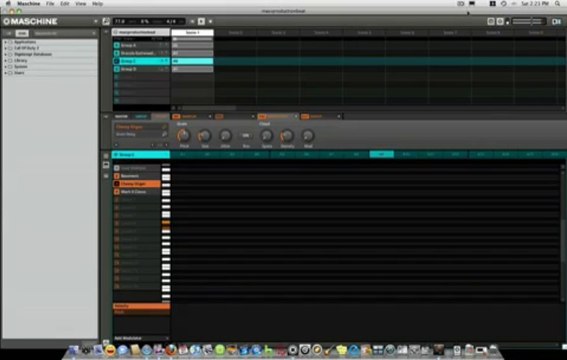Collapse the arranger with arrow left of project name
The width and height of the screenshot is (567, 360).
106,32
